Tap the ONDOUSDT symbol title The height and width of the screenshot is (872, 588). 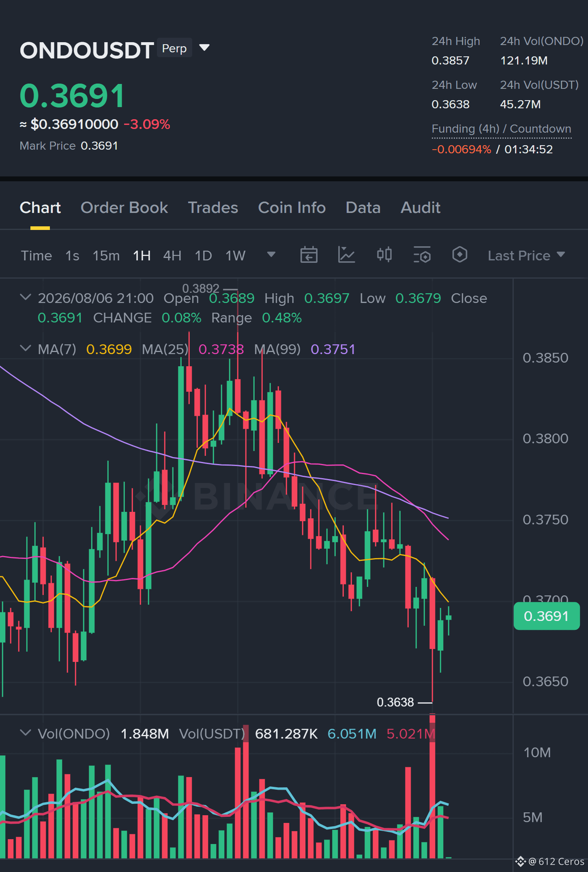[87, 50]
